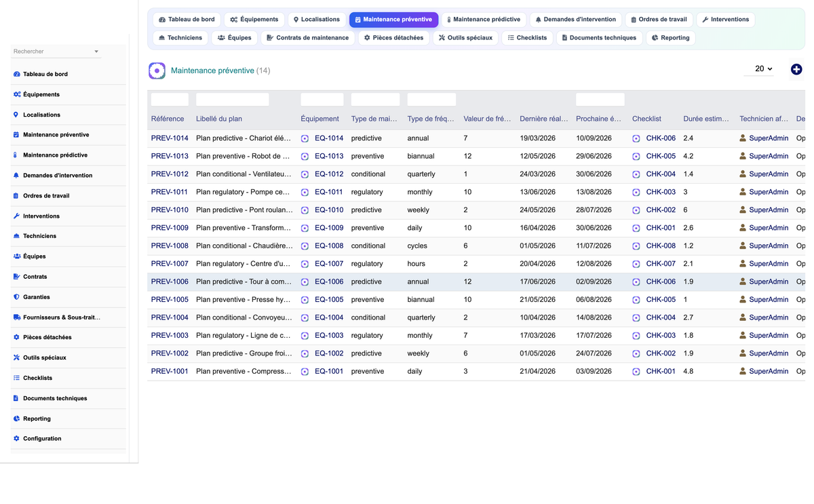
Task: Open Contrats de maintenance top tab
Action: click(308, 38)
